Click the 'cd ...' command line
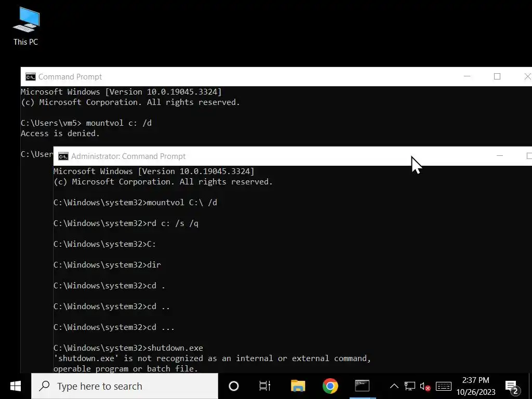The image size is (532, 399). click(114, 327)
